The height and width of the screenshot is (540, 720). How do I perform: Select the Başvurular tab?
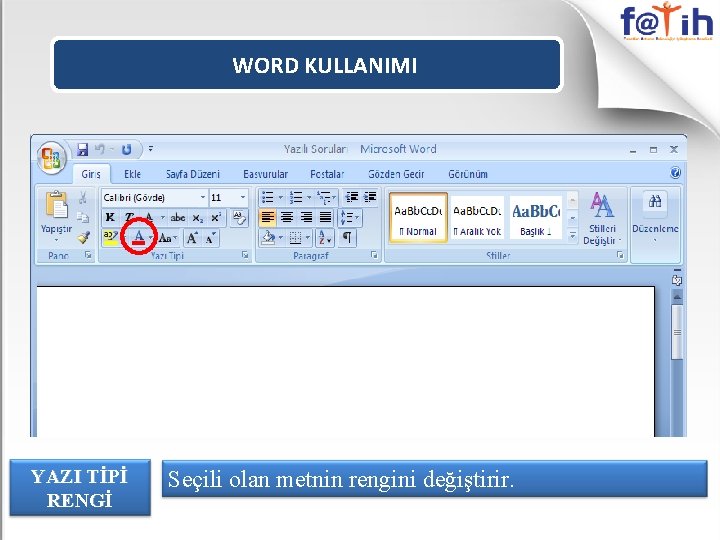pos(265,174)
